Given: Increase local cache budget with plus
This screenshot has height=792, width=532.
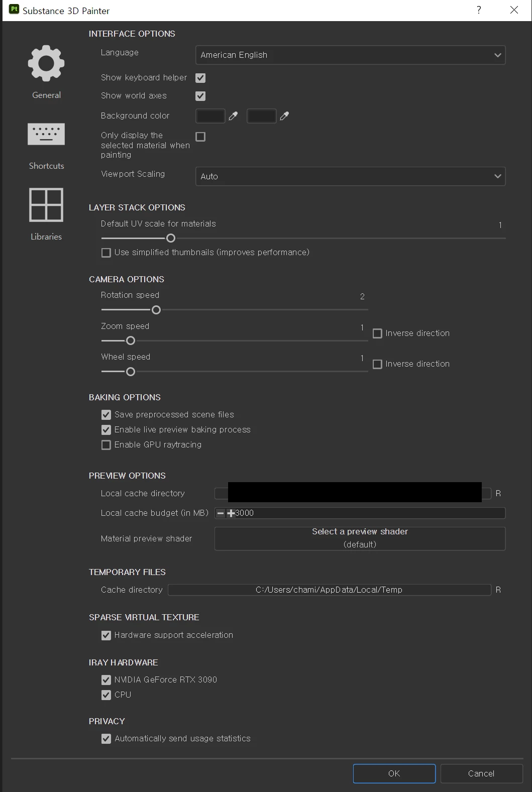Looking at the screenshot, I should tap(231, 513).
